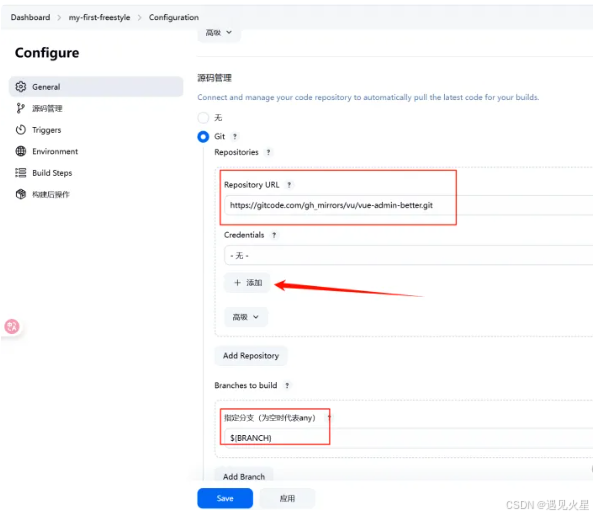Click the Add Branch button
The image size is (593, 516).
coord(244,476)
